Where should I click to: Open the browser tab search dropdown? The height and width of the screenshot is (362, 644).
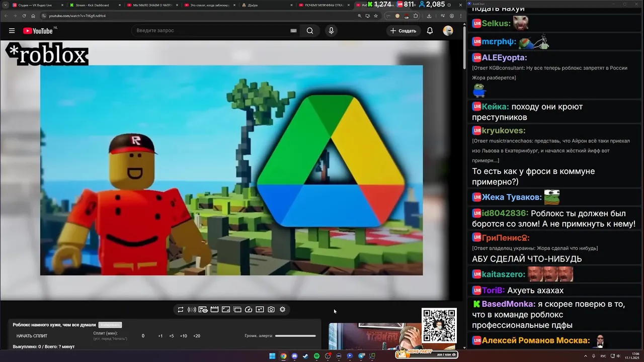click(5, 5)
